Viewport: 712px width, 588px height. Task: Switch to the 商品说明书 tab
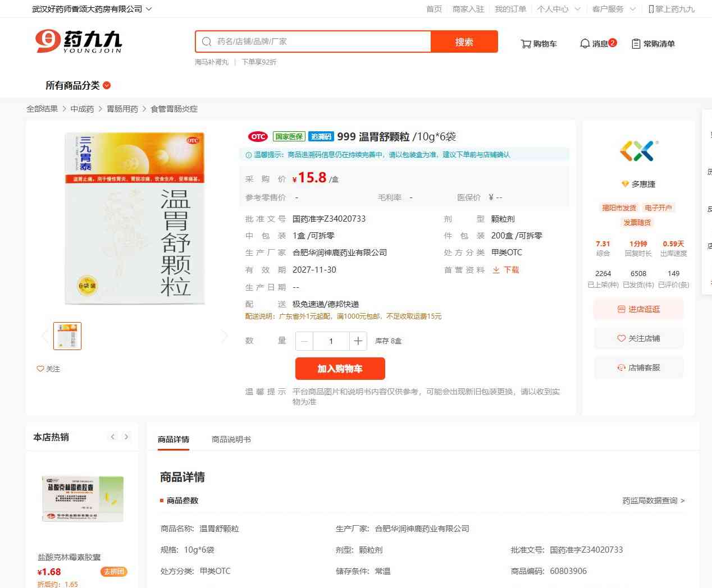click(231, 439)
